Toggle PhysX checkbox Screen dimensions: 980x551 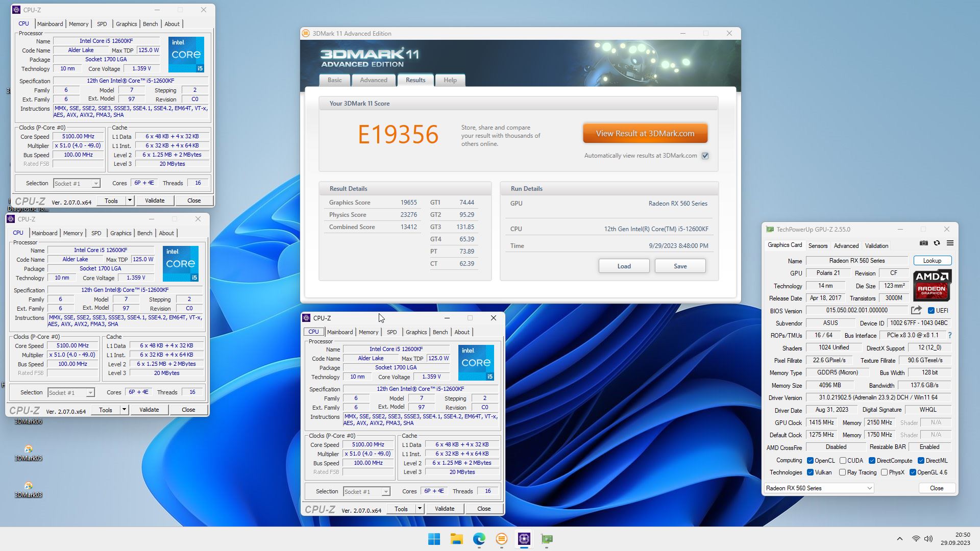pos(884,472)
